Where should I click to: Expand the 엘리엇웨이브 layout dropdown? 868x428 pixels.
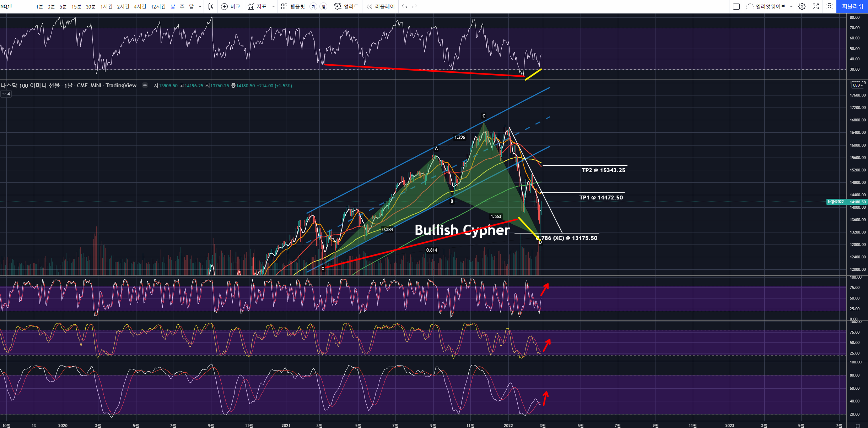pos(791,6)
